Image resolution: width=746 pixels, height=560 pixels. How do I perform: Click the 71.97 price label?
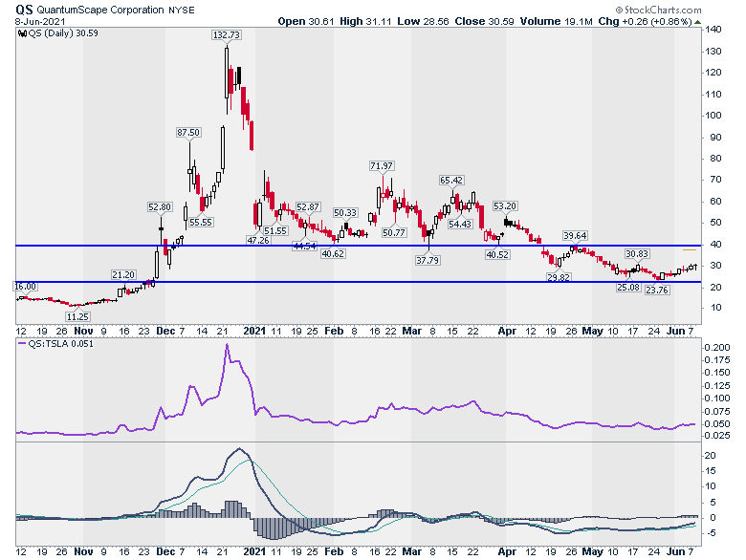[382, 166]
